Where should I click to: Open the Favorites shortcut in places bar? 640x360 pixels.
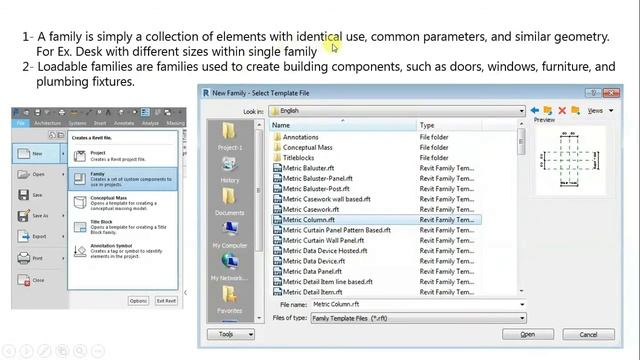coord(230,300)
